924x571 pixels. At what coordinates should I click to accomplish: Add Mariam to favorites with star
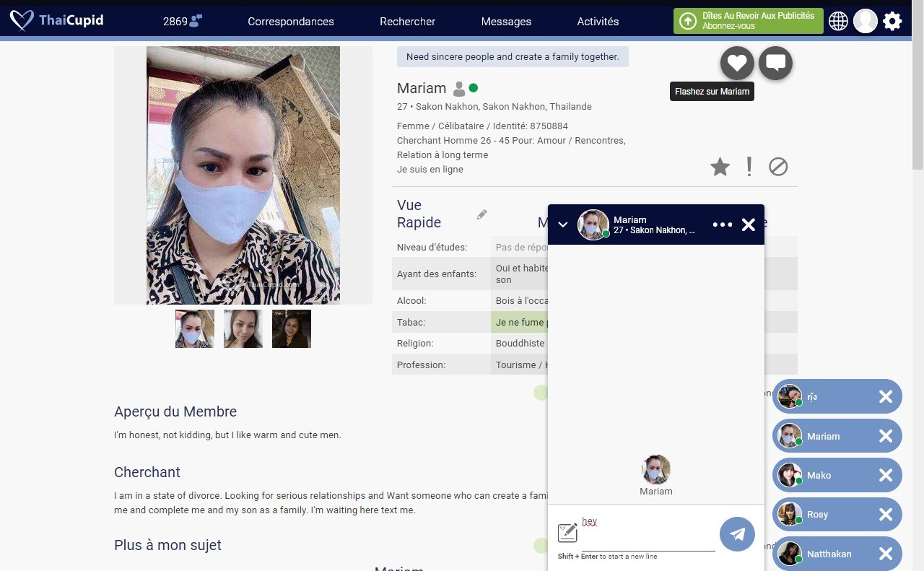click(720, 167)
